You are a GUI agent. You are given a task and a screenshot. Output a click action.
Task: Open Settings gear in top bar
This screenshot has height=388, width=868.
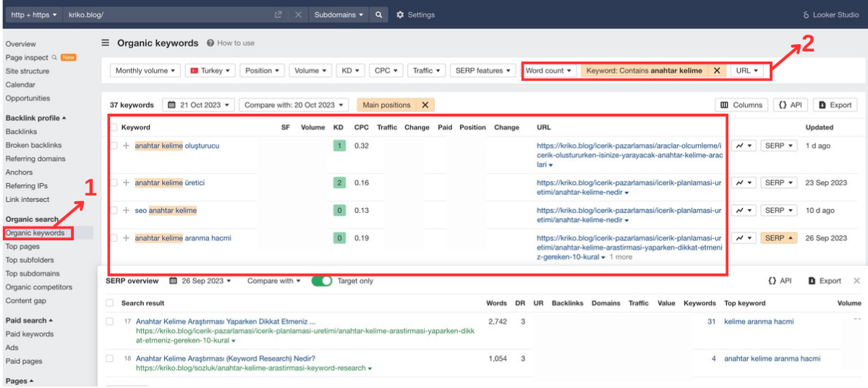[x=415, y=14]
